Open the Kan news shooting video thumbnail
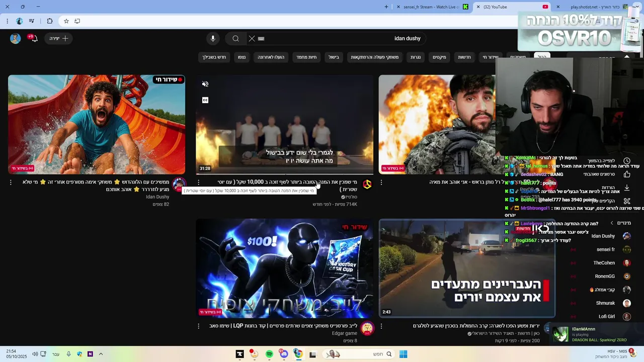 [467, 268]
